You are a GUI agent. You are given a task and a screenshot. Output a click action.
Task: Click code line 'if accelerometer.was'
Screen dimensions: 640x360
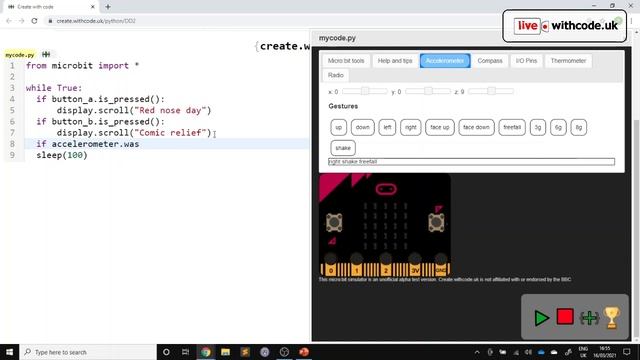87,144
